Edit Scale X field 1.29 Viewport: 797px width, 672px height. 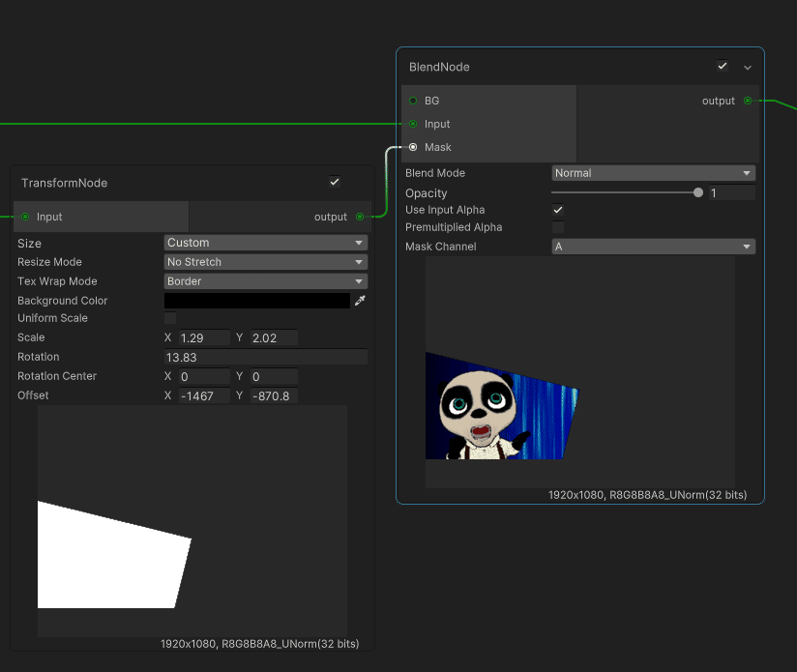(204, 337)
